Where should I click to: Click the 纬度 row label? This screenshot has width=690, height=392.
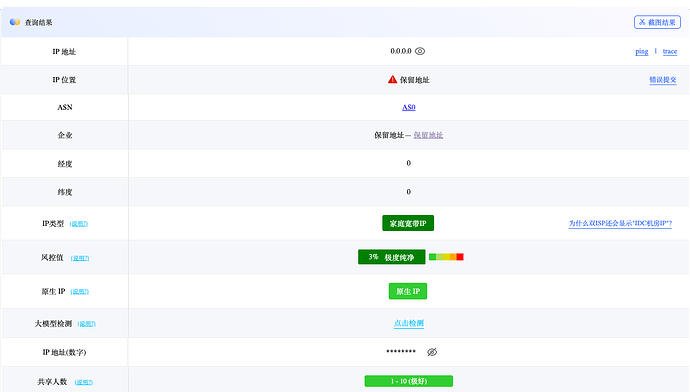[x=65, y=192]
